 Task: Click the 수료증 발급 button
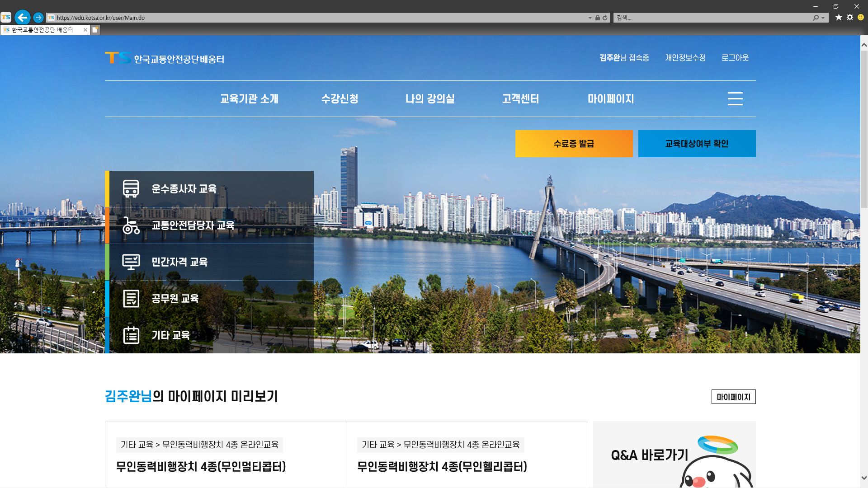574,144
